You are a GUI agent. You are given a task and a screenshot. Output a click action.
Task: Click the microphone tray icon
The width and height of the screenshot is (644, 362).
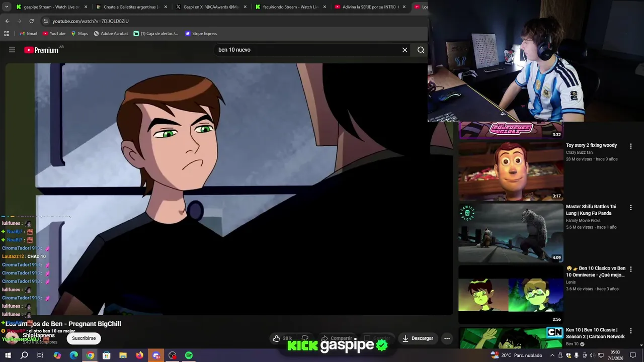577,355
